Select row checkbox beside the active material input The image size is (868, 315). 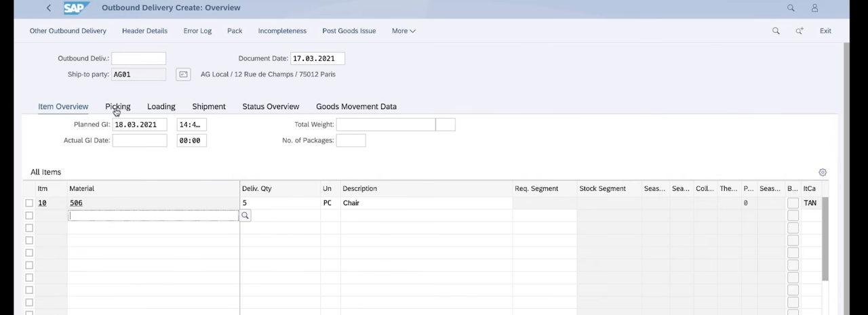pyautogui.click(x=29, y=215)
